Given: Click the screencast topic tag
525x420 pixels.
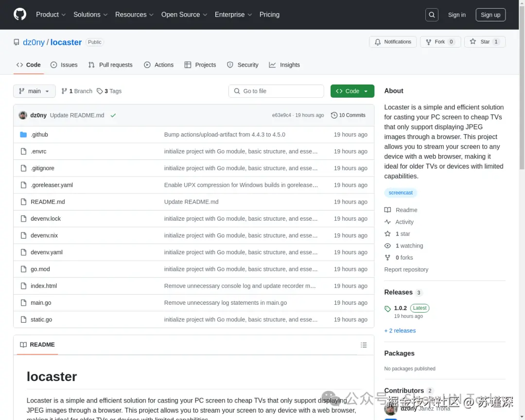Looking at the screenshot, I should [401, 192].
